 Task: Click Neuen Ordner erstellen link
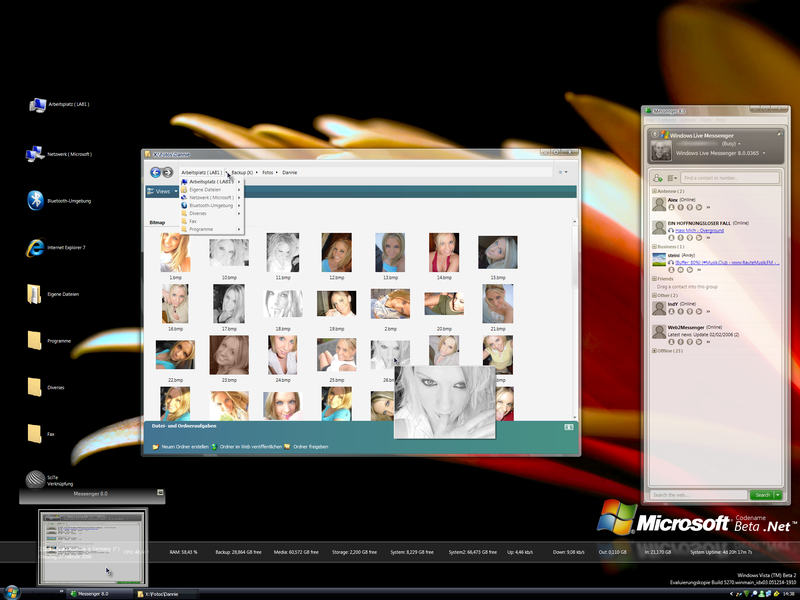(181, 446)
